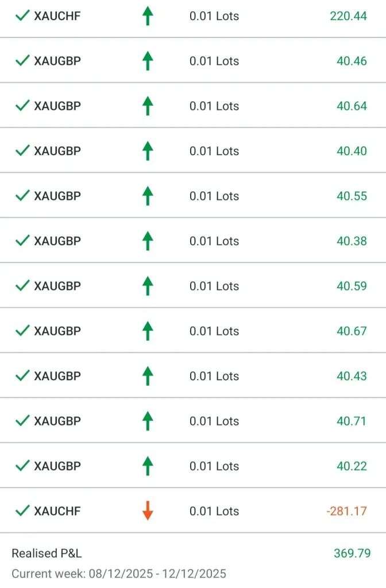Click the checkmark in the 40.64 XAUGBP row

click(22, 106)
